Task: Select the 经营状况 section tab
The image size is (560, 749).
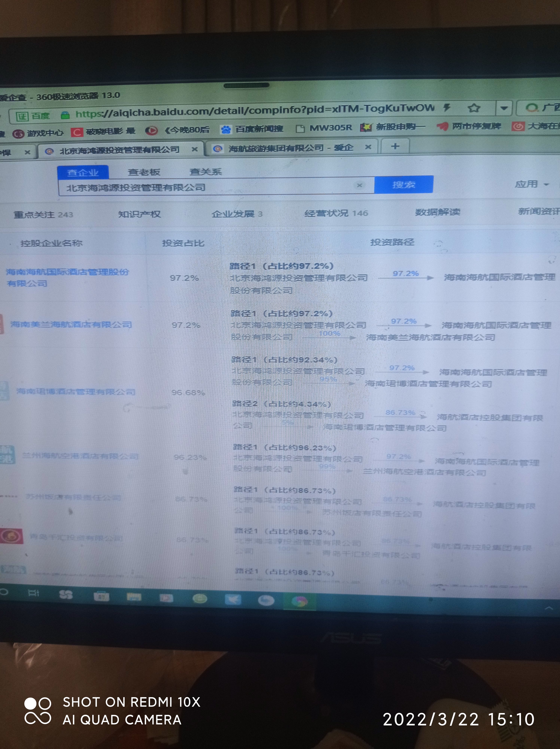Action: (327, 213)
